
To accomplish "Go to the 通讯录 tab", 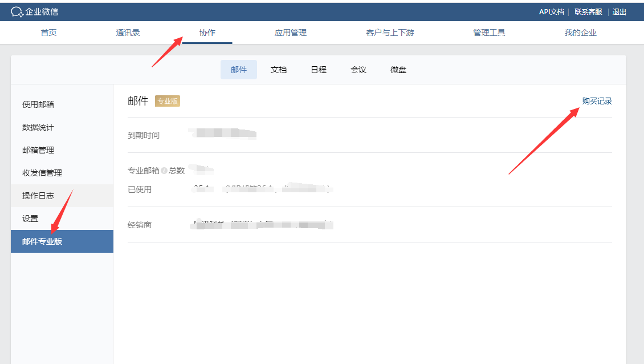I will pos(128,33).
